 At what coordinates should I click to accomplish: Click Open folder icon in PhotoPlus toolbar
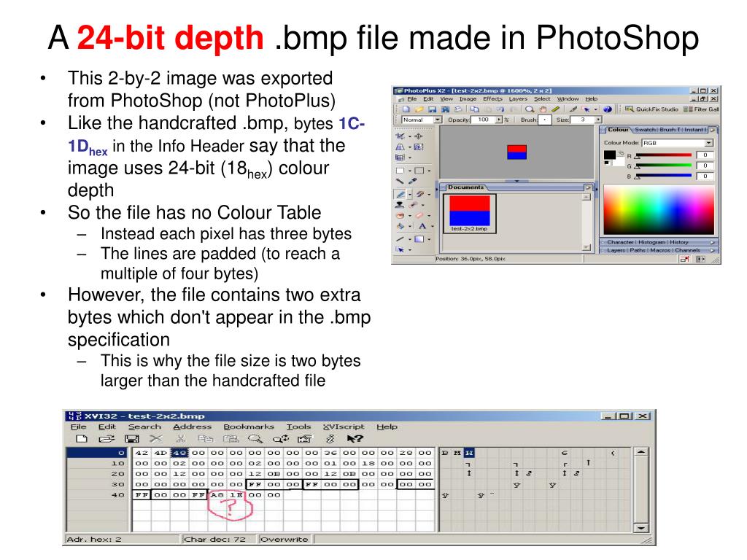tap(419, 109)
